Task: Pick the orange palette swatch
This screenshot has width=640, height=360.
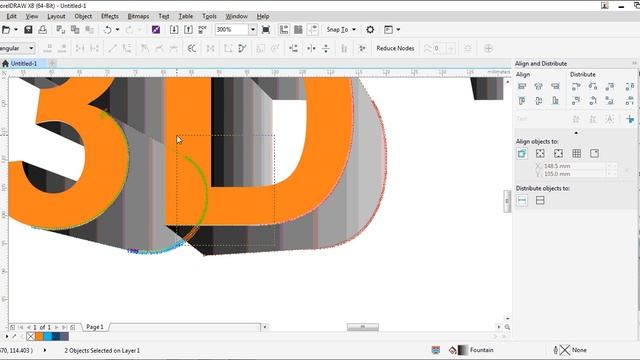Action: [x=39, y=336]
